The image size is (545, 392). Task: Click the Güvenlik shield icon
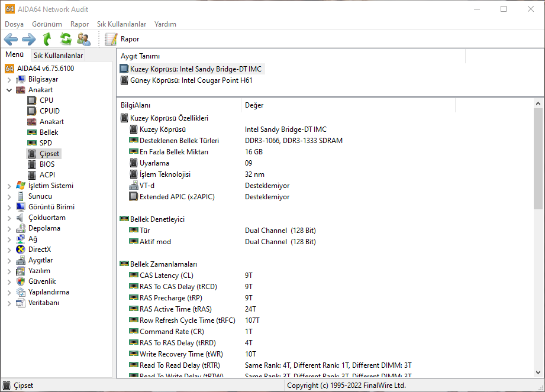pyautogui.click(x=21, y=281)
